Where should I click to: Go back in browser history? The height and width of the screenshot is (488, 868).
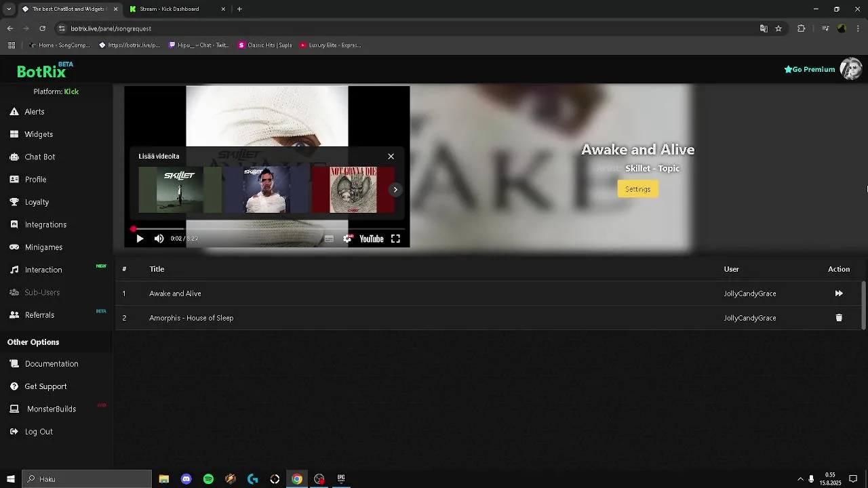[x=9, y=28]
